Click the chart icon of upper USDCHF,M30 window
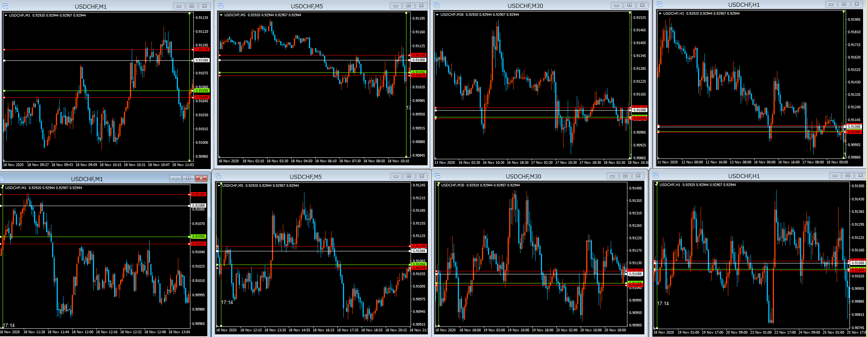This screenshot has height=337, width=868. (x=437, y=5)
